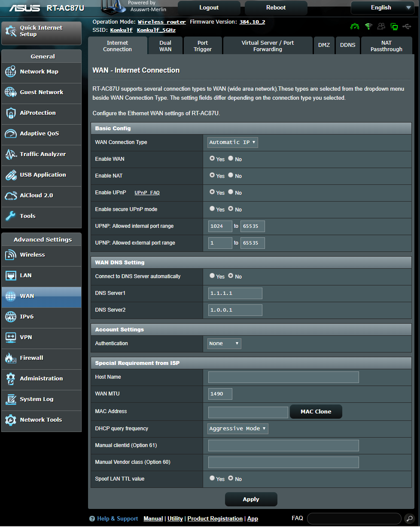Click the USB status icon

[x=407, y=27]
